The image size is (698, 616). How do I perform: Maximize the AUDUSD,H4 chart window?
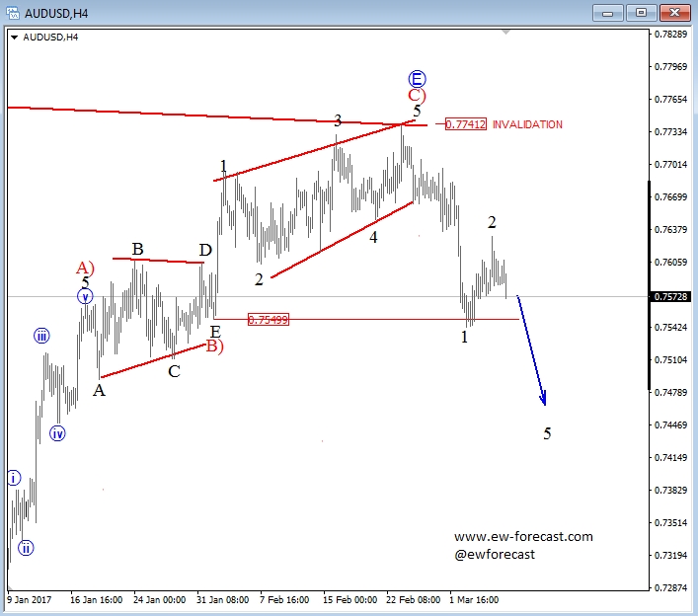point(641,13)
